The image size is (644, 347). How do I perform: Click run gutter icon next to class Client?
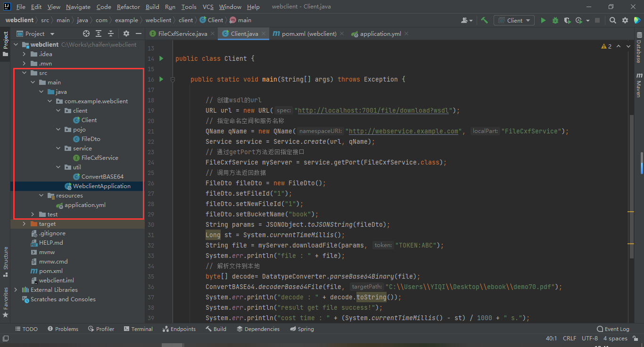[x=161, y=58]
